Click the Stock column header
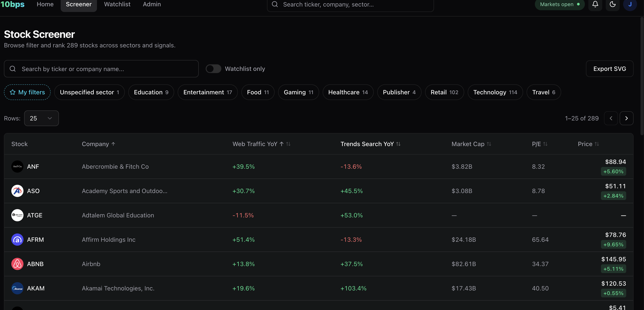The image size is (644, 310). [x=20, y=144]
